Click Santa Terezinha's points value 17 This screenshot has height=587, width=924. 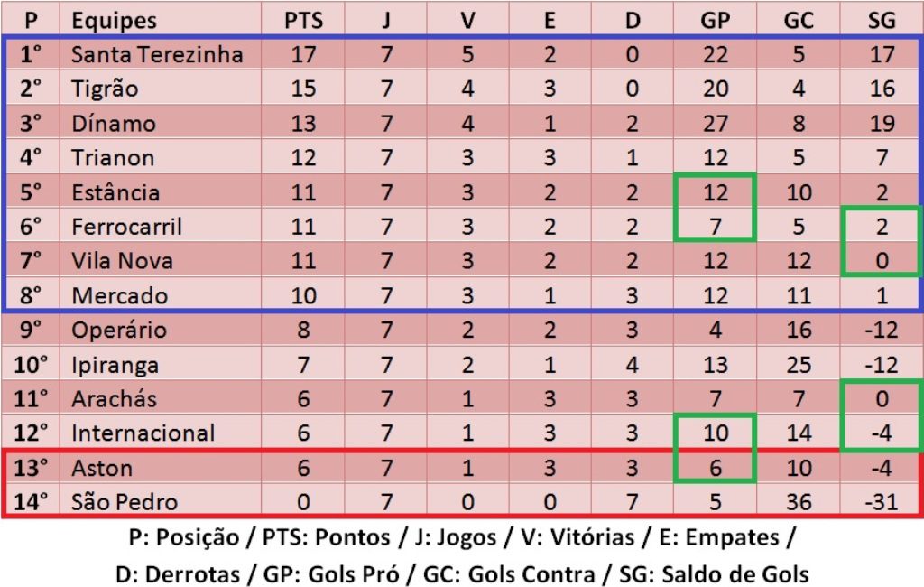(x=303, y=55)
